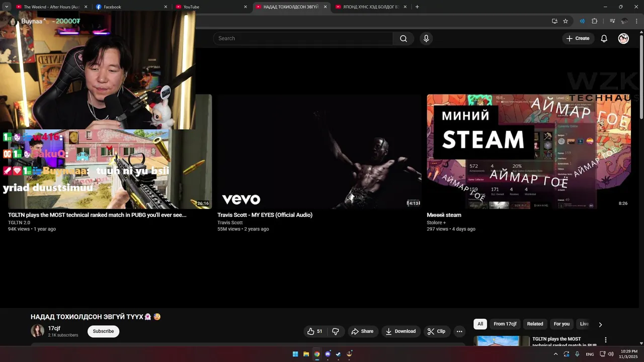Screen dimensions: 644x362
Task: Open the Travis Scott vevo thumbnail
Action: (x=319, y=151)
